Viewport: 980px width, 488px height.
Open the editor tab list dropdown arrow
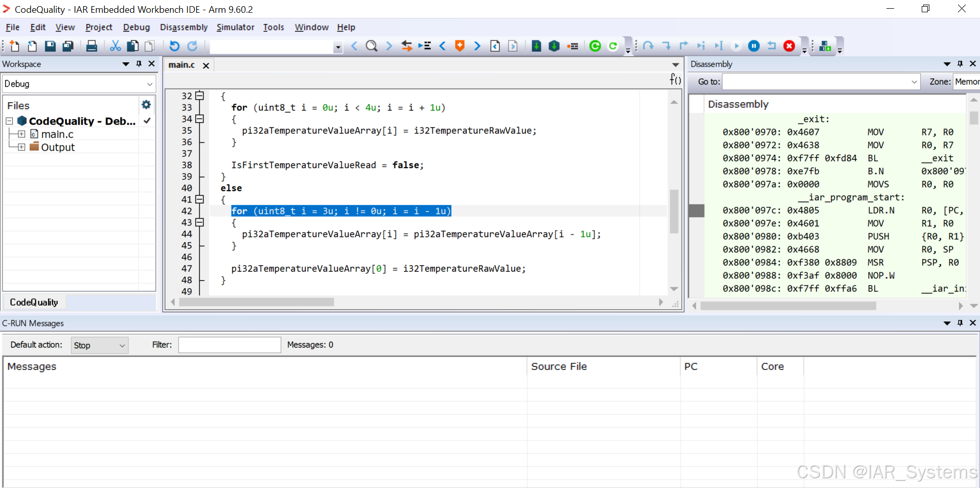coord(675,65)
